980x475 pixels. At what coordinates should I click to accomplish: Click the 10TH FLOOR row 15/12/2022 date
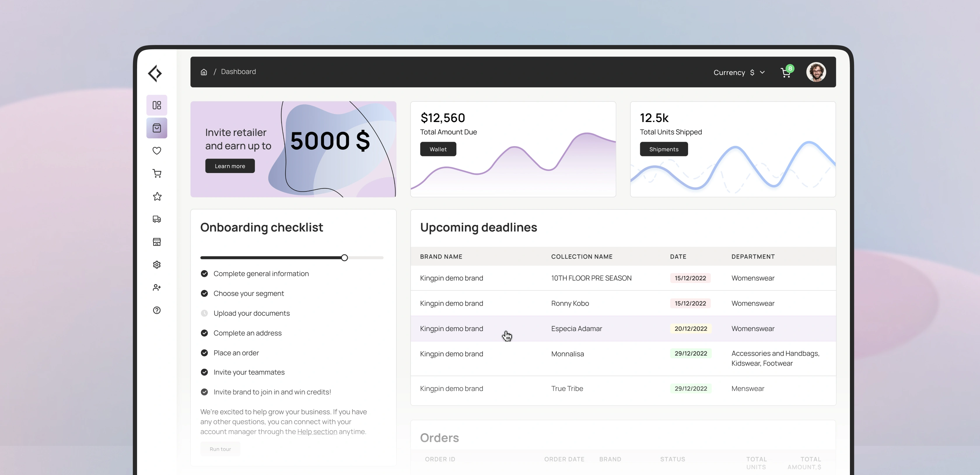(x=690, y=278)
